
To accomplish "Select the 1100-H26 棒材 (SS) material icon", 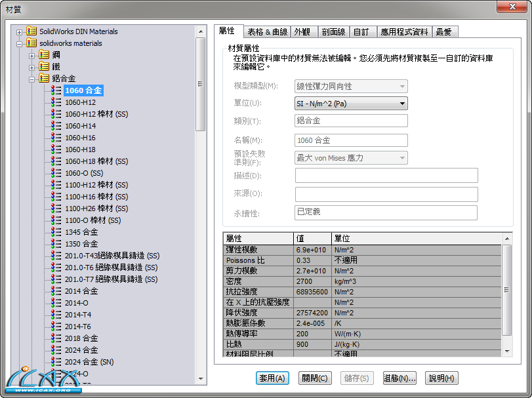I will coord(56,208).
